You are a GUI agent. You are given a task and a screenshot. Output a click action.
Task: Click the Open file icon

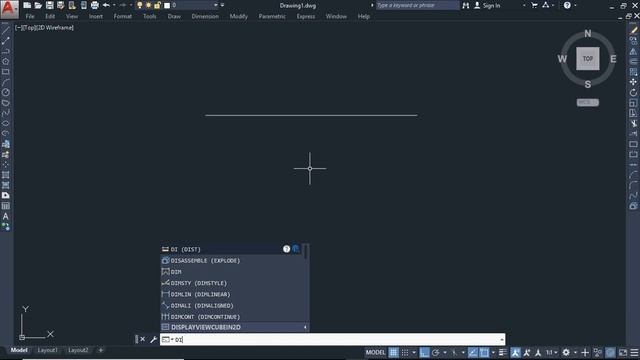point(38,5)
